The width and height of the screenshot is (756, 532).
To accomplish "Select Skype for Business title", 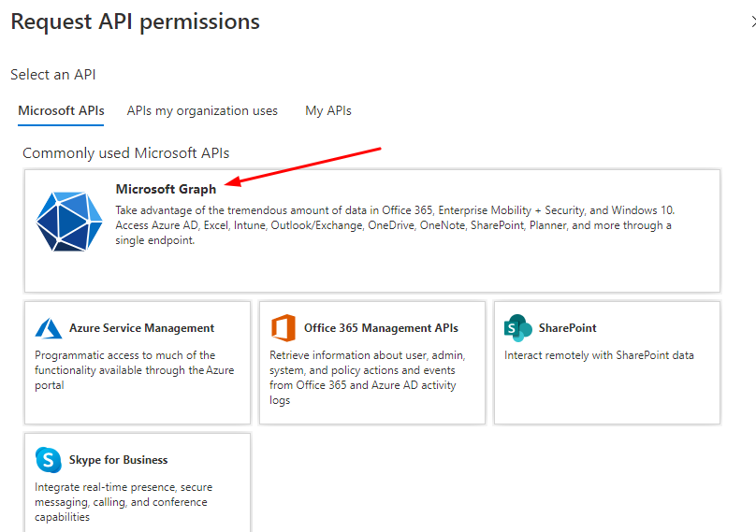I will (x=118, y=460).
